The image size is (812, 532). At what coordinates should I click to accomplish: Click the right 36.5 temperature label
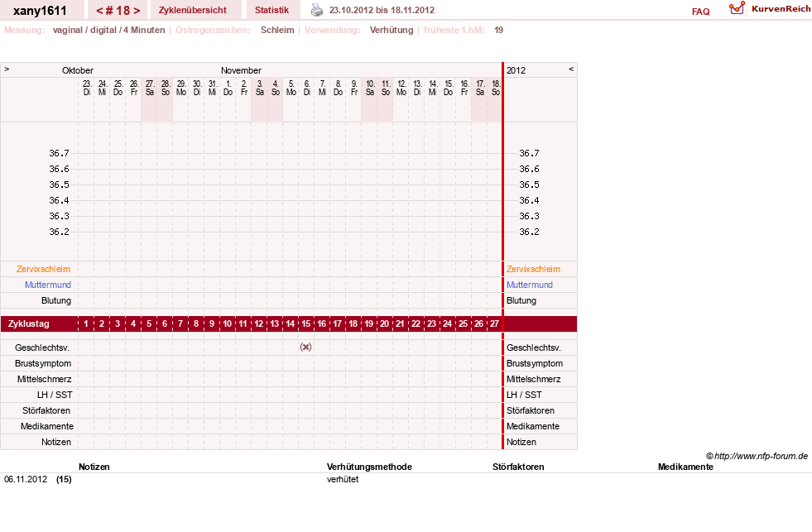529,185
